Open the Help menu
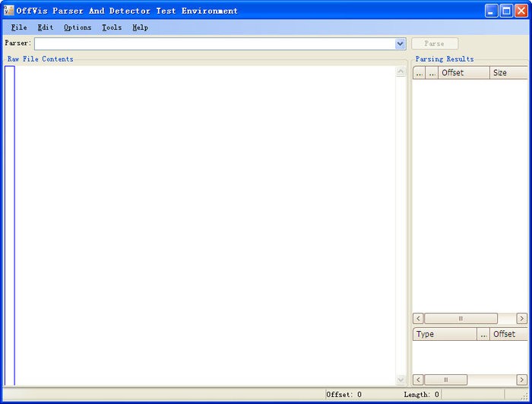 (140, 27)
